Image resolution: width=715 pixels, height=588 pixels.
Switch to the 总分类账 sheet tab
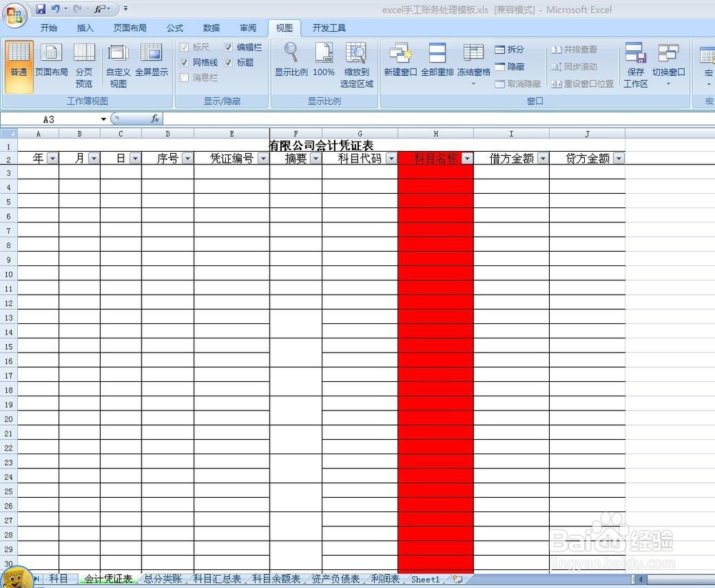(163, 579)
